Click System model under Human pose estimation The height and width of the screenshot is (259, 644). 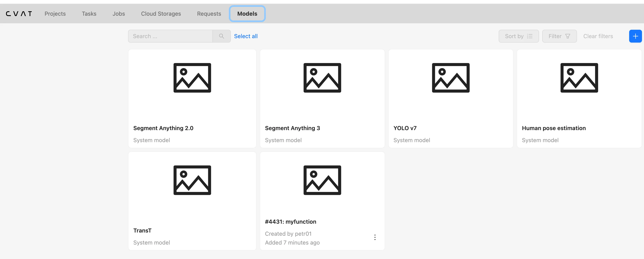pyautogui.click(x=540, y=140)
